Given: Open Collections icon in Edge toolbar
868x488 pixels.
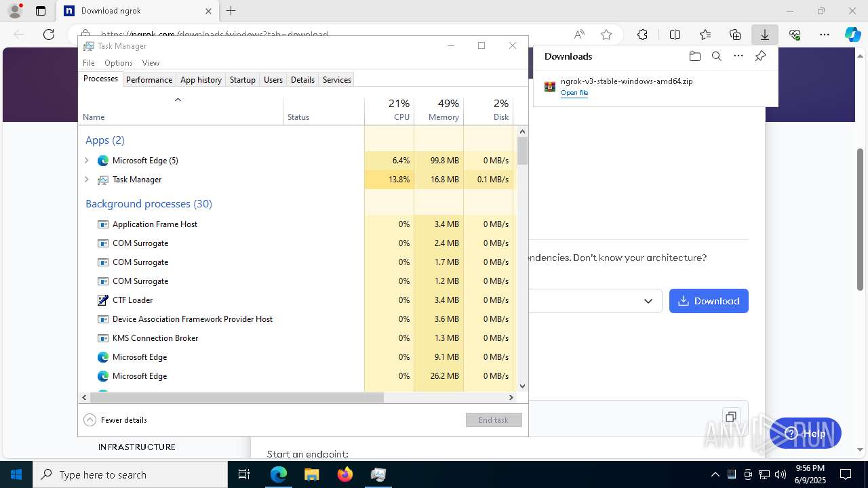Looking at the screenshot, I should point(735,35).
